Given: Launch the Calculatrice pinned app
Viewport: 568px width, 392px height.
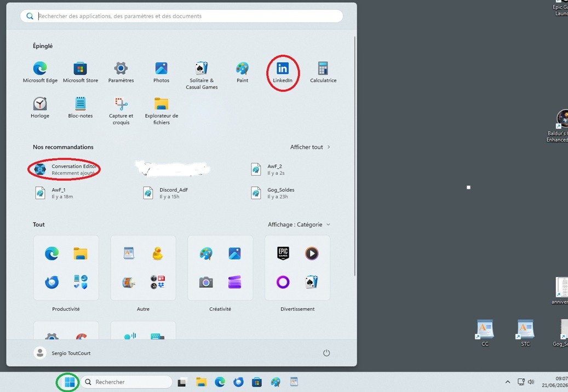Looking at the screenshot, I should [x=323, y=72].
